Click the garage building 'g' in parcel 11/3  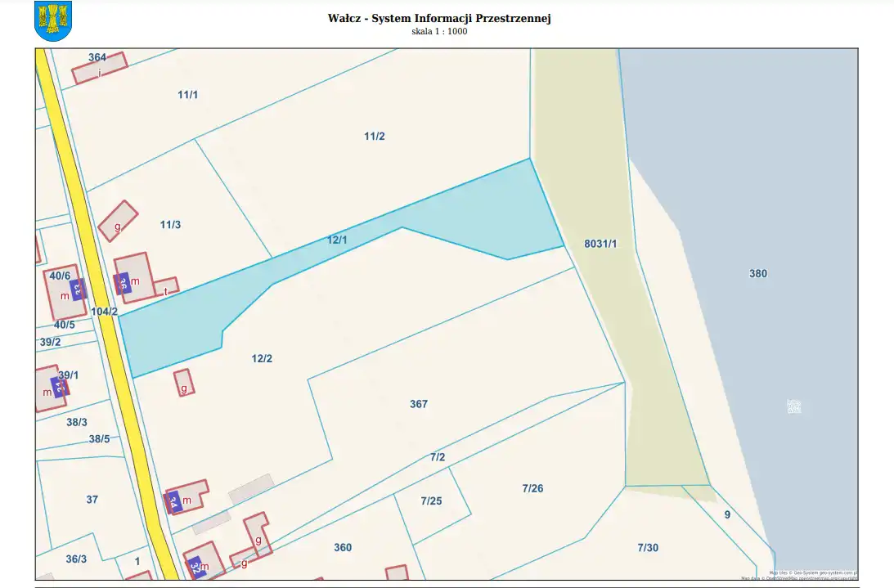pyautogui.click(x=118, y=221)
